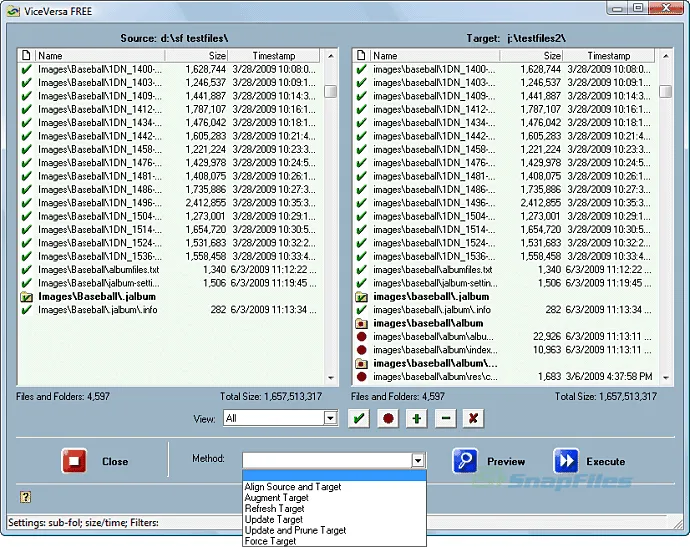Click the Execute button label
Viewport: 690px width, 547px height.
click(x=606, y=462)
